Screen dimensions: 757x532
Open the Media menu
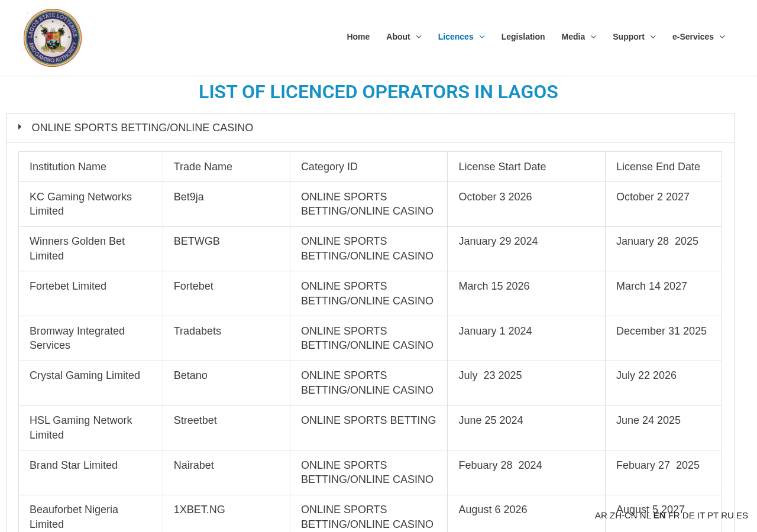click(573, 37)
